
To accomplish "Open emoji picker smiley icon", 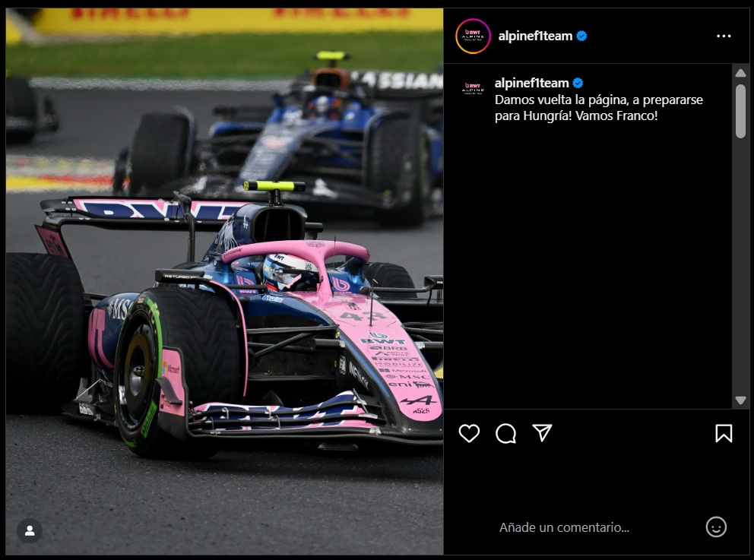I will tap(715, 527).
